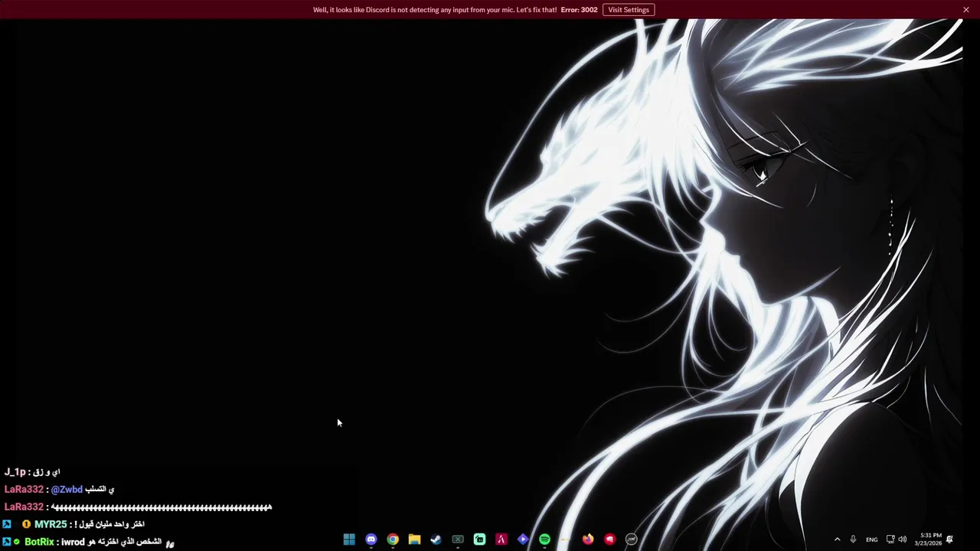Click the word iwrod in BotRix message
This screenshot has width=980, height=551.
click(73, 542)
